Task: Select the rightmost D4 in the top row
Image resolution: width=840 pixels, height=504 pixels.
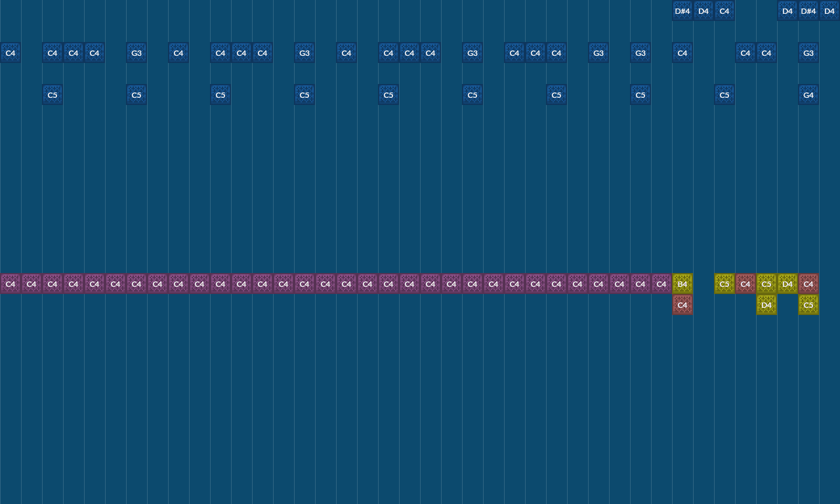Action: click(829, 10)
